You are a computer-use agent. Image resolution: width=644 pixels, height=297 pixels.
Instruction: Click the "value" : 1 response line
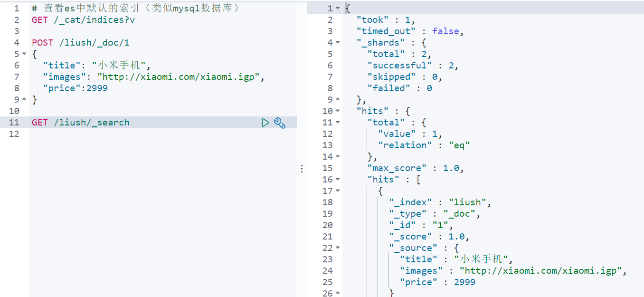(410, 134)
